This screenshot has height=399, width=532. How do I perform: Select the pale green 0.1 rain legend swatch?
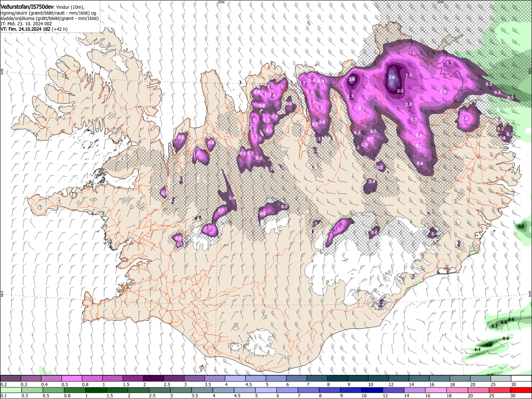[x=10, y=390]
